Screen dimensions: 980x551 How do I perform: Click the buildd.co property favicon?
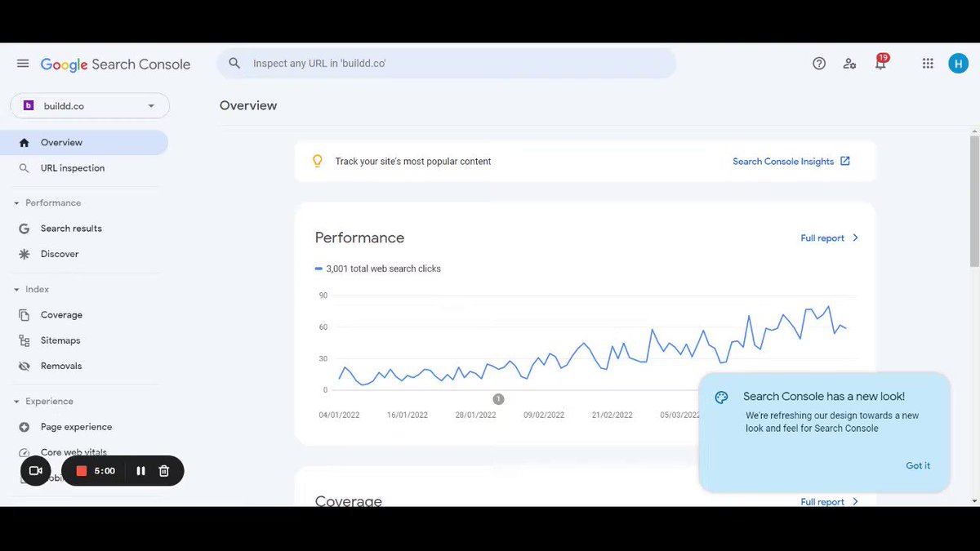[x=29, y=105]
